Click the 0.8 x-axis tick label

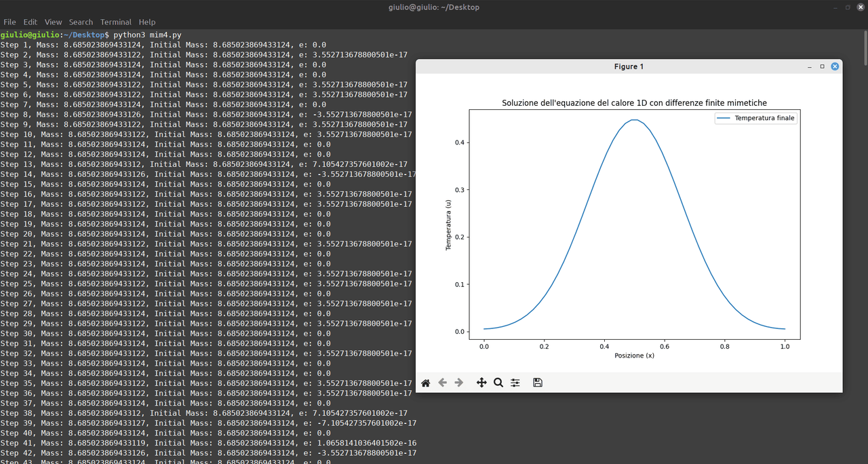724,345
